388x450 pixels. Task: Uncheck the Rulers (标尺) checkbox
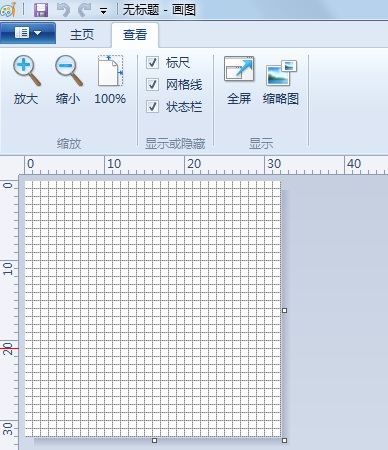click(x=152, y=62)
